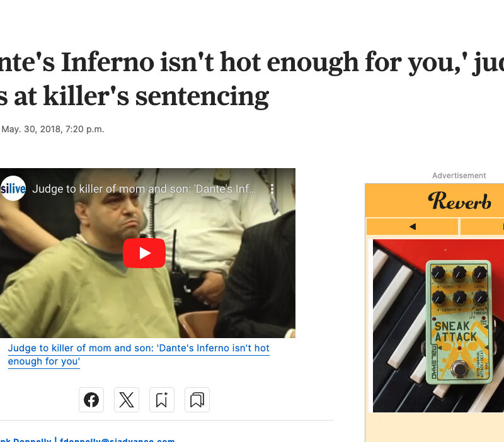
Task: Play the embedded YouTube video
Action: click(x=144, y=253)
